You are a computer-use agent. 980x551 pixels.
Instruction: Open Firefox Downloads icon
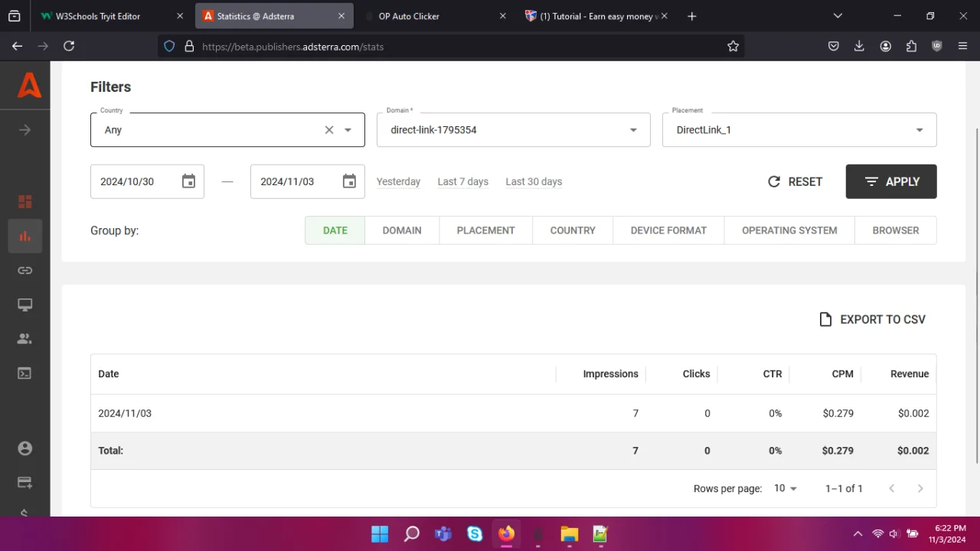point(859,46)
